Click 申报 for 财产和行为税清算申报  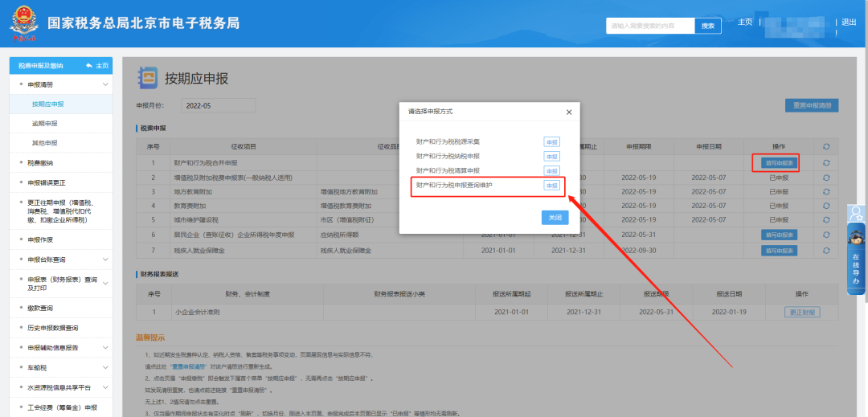pos(551,171)
